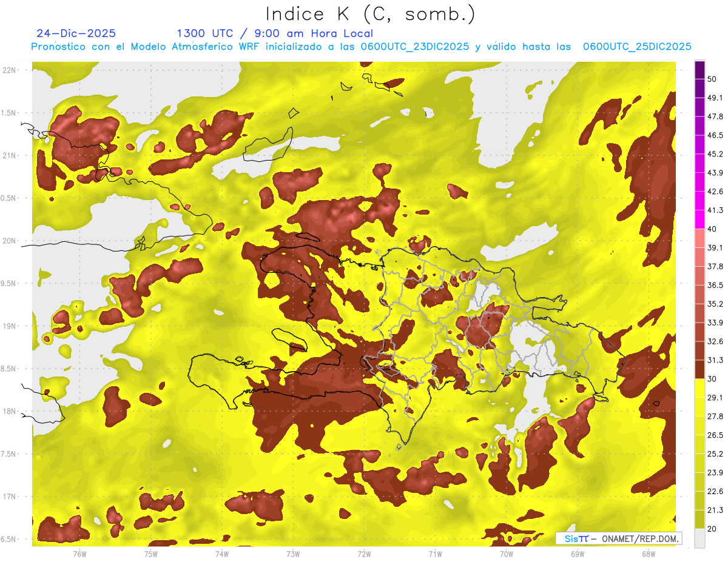This screenshot has width=728, height=562.
Task: Click legend value "49.1"
Action: (x=715, y=98)
